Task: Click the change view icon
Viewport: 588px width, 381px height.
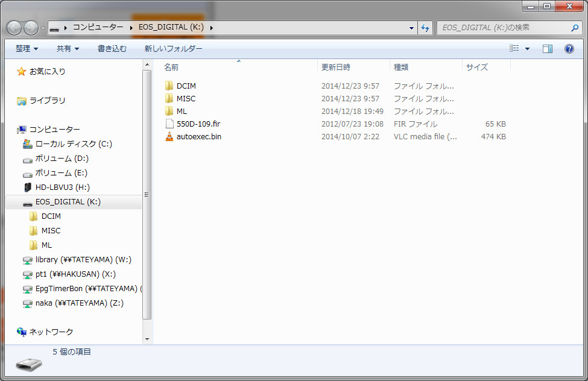Action: coord(514,48)
